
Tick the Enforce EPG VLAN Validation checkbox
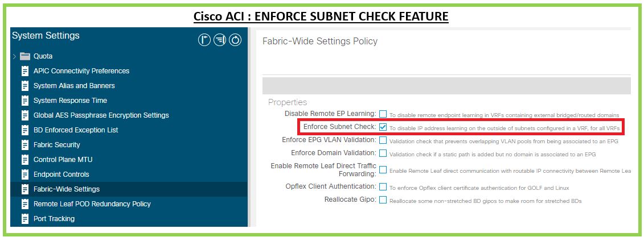[x=383, y=140]
